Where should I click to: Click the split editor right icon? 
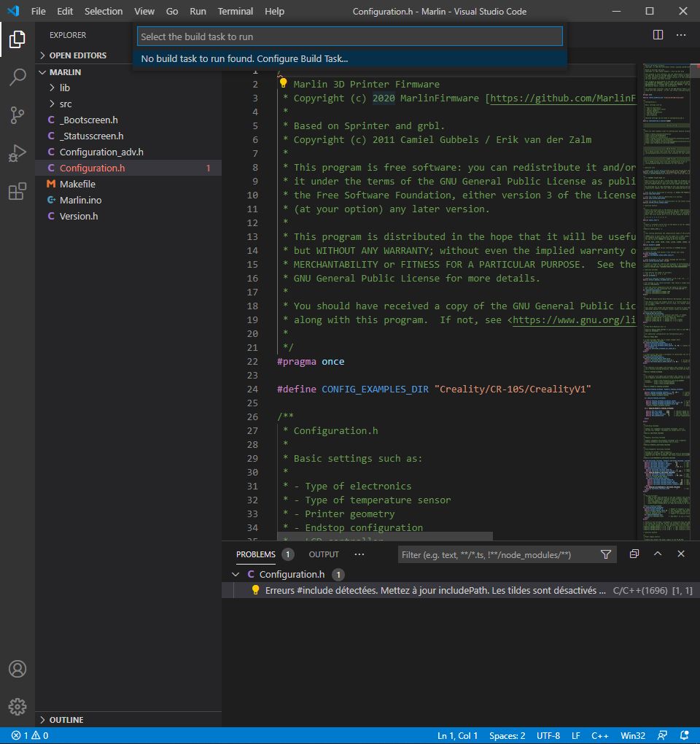[658, 34]
